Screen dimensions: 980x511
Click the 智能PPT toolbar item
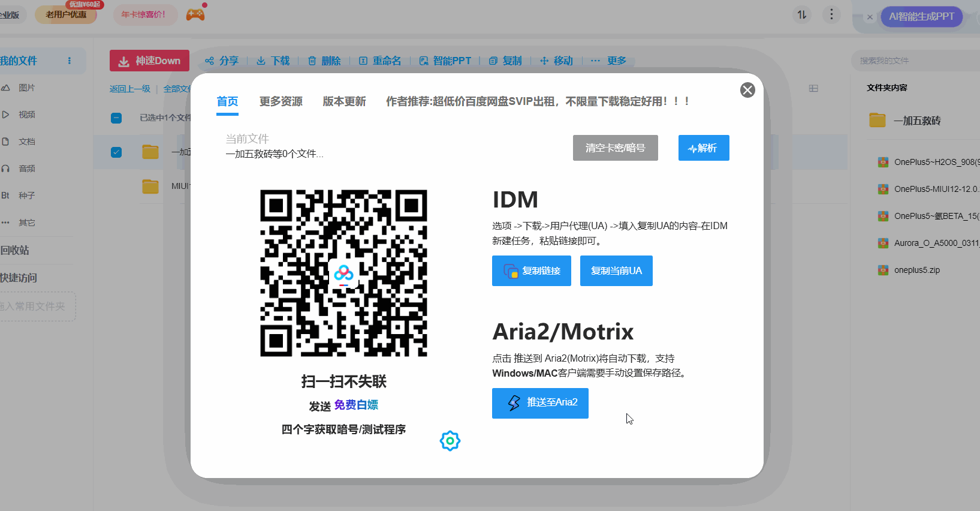(x=445, y=61)
